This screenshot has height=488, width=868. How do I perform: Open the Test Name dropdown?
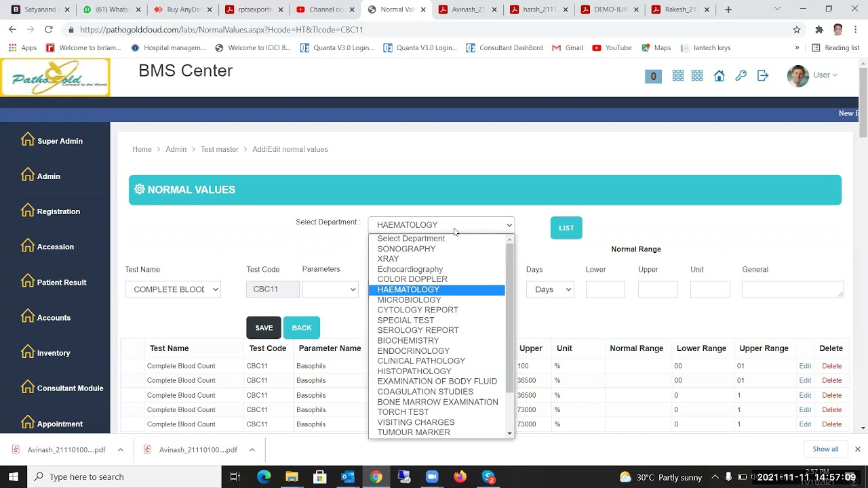pyautogui.click(x=173, y=289)
